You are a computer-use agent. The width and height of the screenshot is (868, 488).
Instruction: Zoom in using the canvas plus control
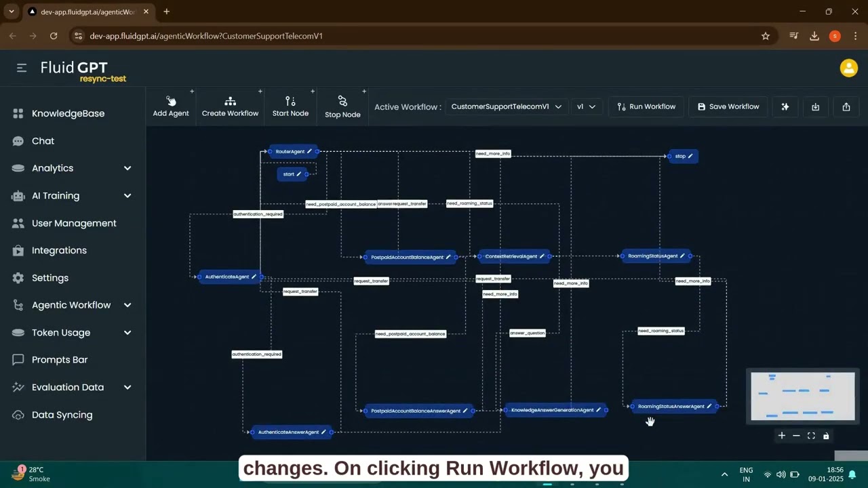tap(781, 436)
